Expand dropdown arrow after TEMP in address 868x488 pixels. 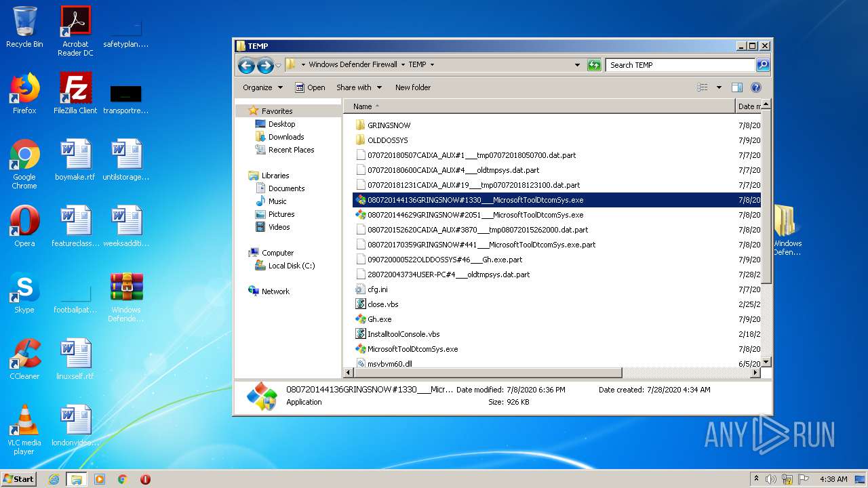(x=432, y=65)
